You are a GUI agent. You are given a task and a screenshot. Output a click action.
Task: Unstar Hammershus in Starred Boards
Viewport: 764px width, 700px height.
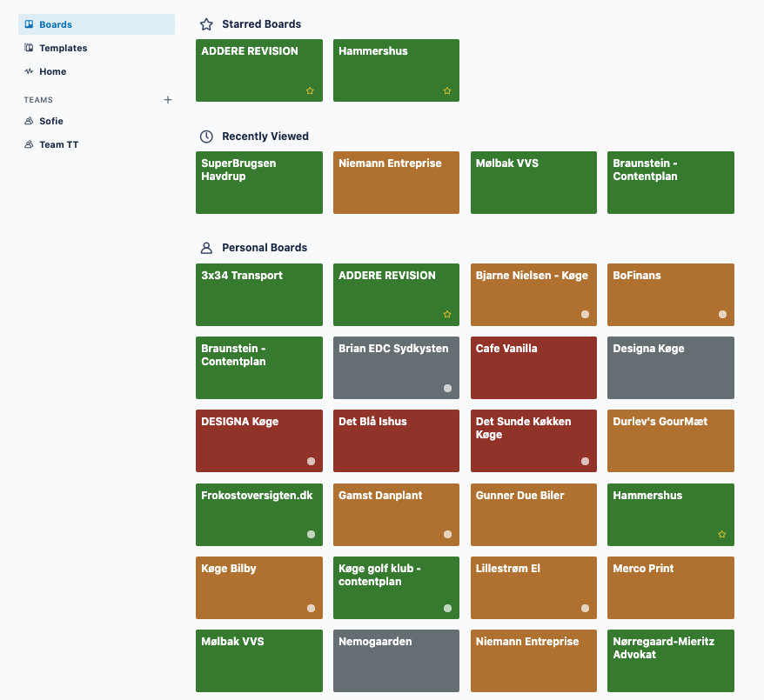(447, 90)
